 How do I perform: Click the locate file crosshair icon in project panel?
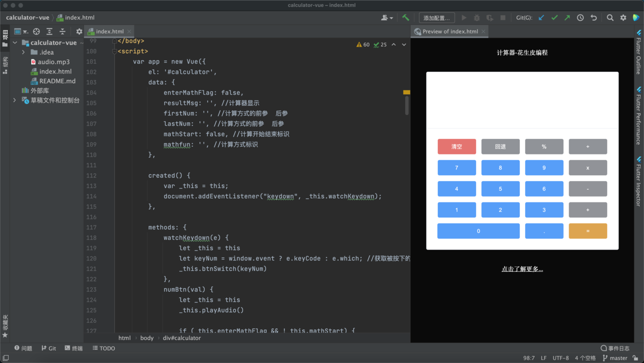point(36,31)
